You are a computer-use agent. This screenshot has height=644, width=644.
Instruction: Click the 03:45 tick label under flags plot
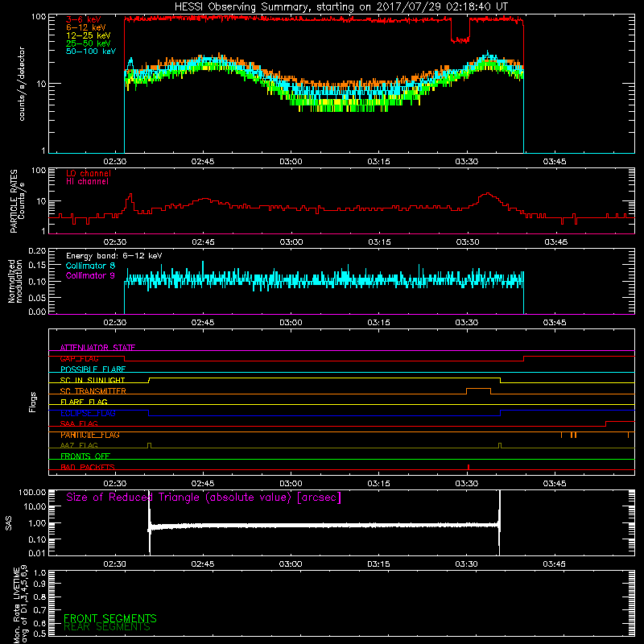tap(555, 484)
